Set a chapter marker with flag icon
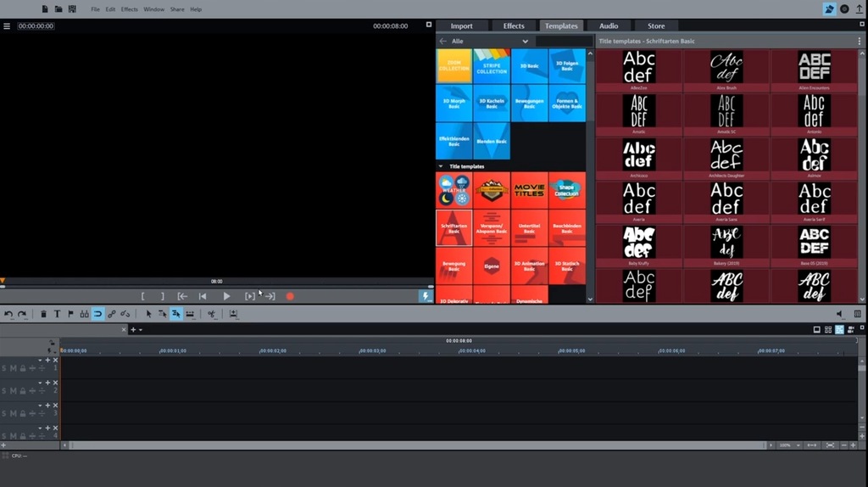 (x=70, y=314)
